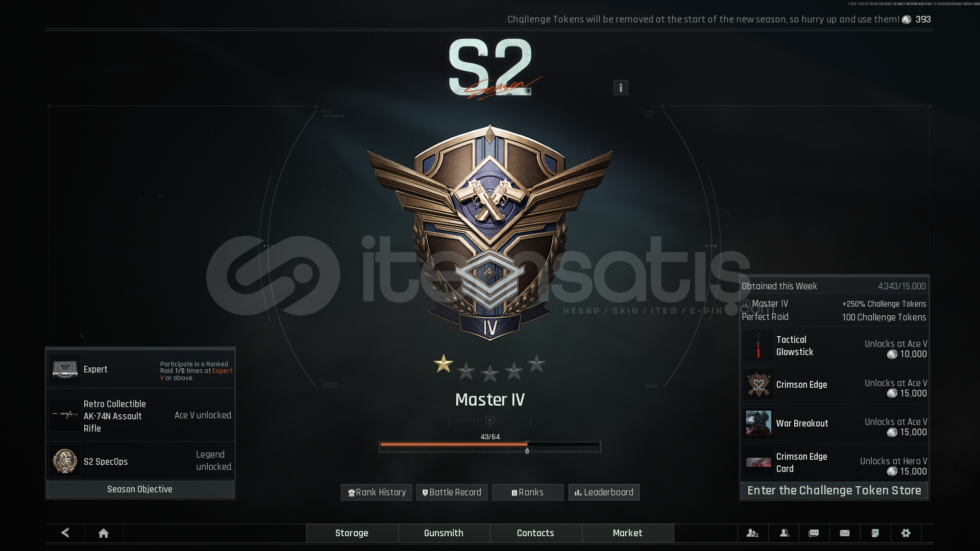Image resolution: width=980 pixels, height=551 pixels.
Task: Open the notes log icon
Action: point(875,533)
